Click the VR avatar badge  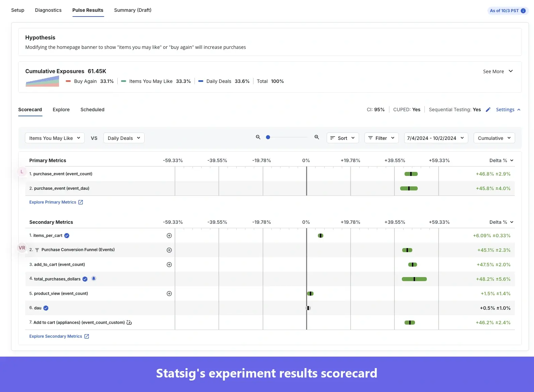click(22, 248)
